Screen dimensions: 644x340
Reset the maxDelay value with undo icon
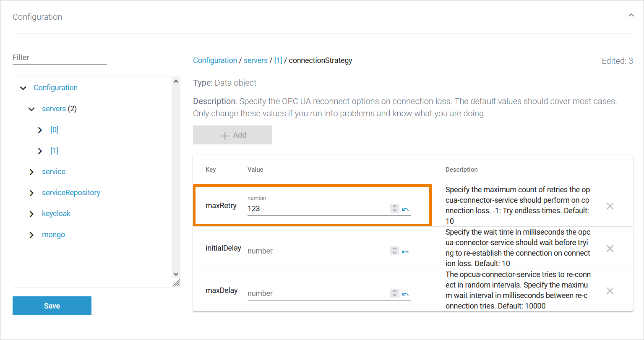tap(405, 294)
